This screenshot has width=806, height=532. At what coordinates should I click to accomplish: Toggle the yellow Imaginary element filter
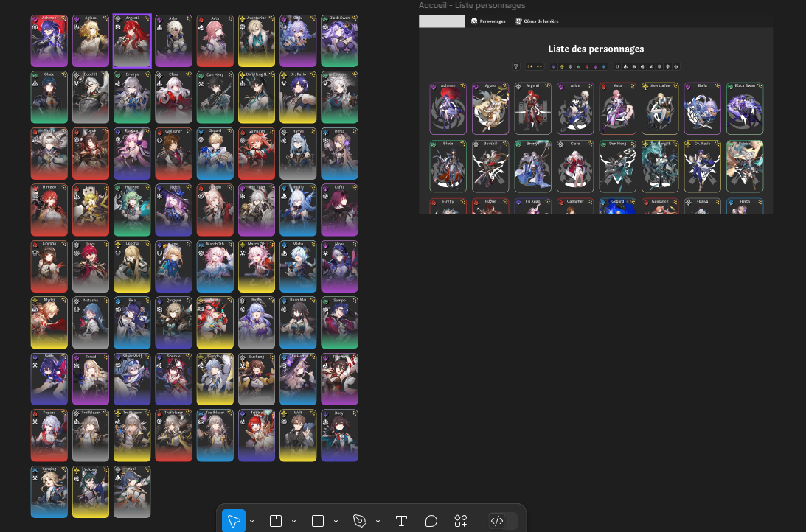point(562,66)
